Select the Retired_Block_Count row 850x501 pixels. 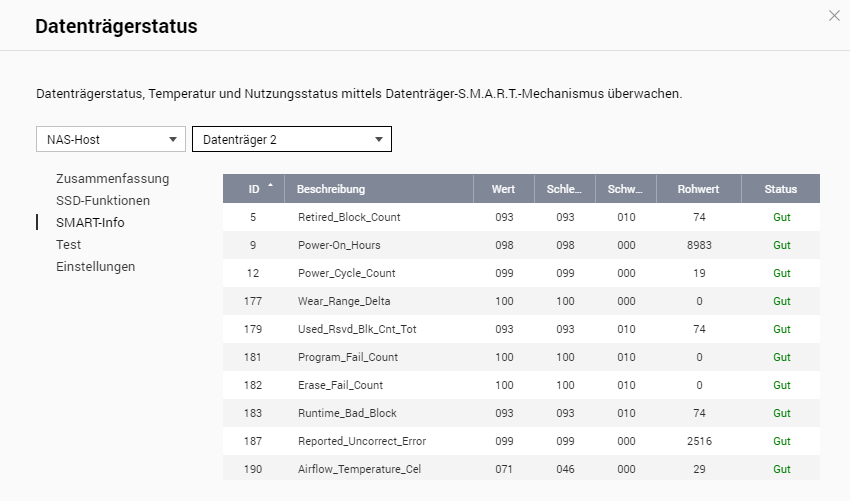tap(521, 217)
